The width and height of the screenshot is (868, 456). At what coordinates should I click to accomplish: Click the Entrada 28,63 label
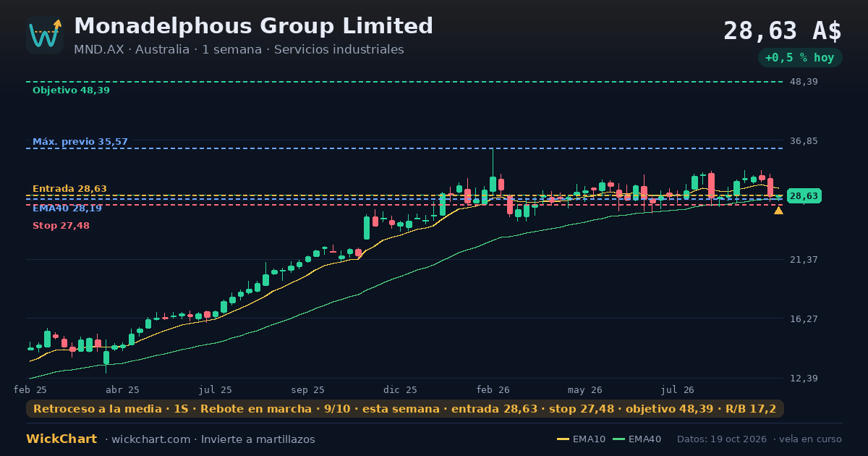pos(69,189)
